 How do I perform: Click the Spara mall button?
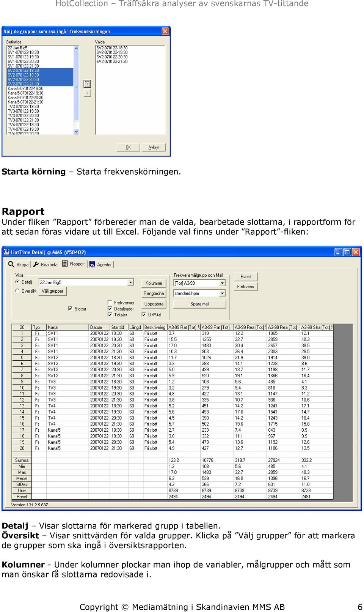(200, 304)
